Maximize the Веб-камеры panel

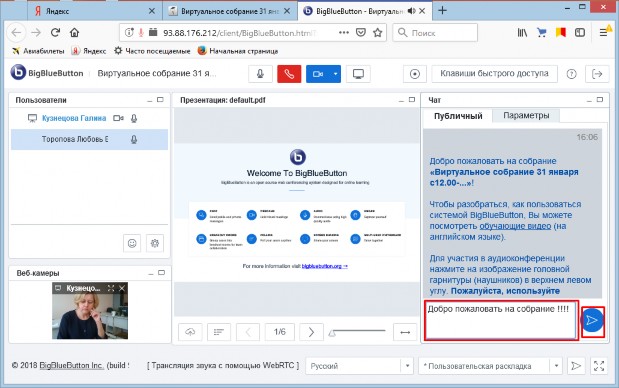click(161, 273)
